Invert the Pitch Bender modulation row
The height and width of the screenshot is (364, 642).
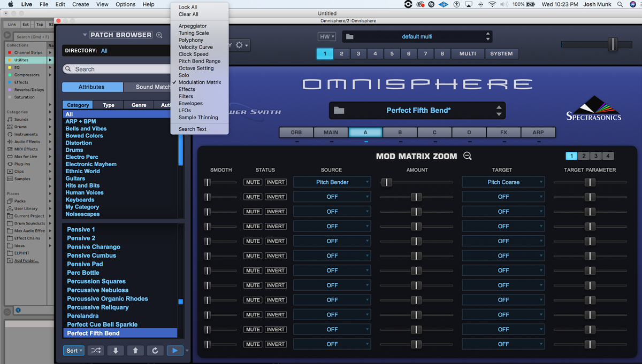point(276,182)
